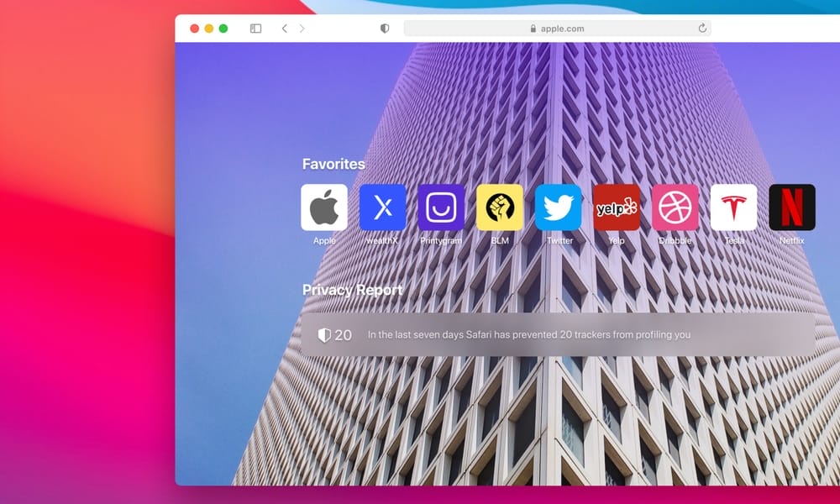Open the Tesla favorite

[x=734, y=207]
